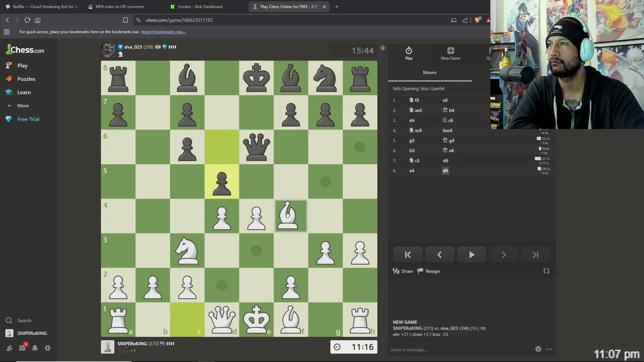The width and height of the screenshot is (644, 362).
Task: Click the Resign button
Action: pos(429,271)
